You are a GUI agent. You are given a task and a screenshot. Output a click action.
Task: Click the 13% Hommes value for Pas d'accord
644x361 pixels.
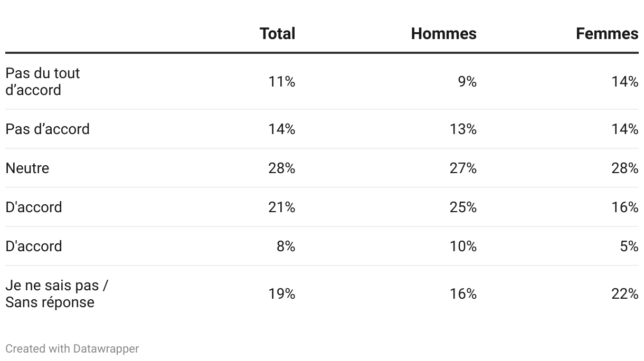click(463, 129)
